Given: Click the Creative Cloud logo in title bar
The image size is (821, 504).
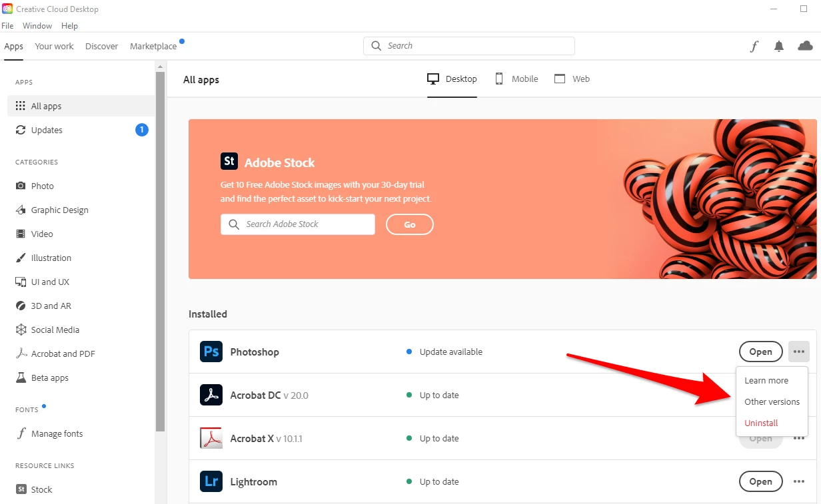Looking at the screenshot, I should 7,9.
